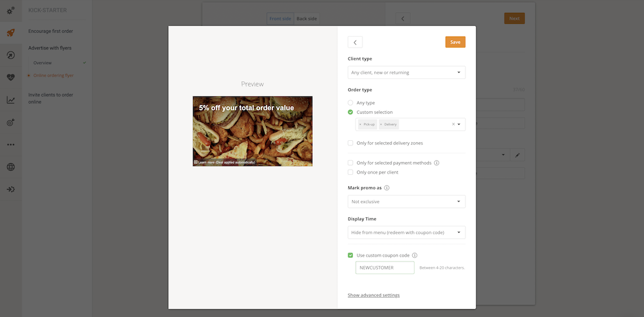
Task: Switch to the Back side tab
Action: (x=307, y=19)
